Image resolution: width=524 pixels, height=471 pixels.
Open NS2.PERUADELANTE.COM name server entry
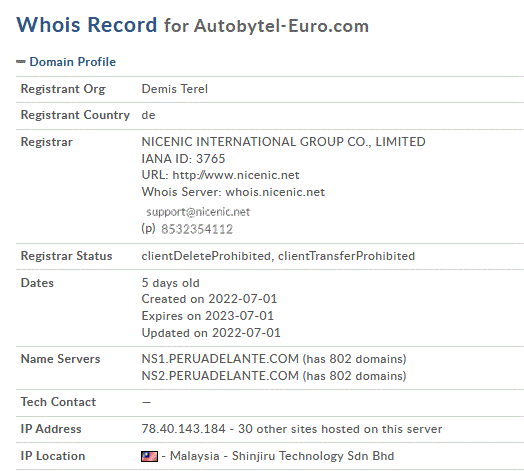pos(220,376)
